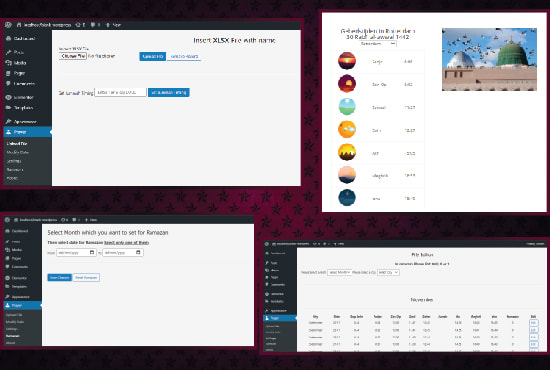Open Comments in upload file window sidebar
Image resolution: width=550 pixels, height=370 pixels.
pos(21,84)
